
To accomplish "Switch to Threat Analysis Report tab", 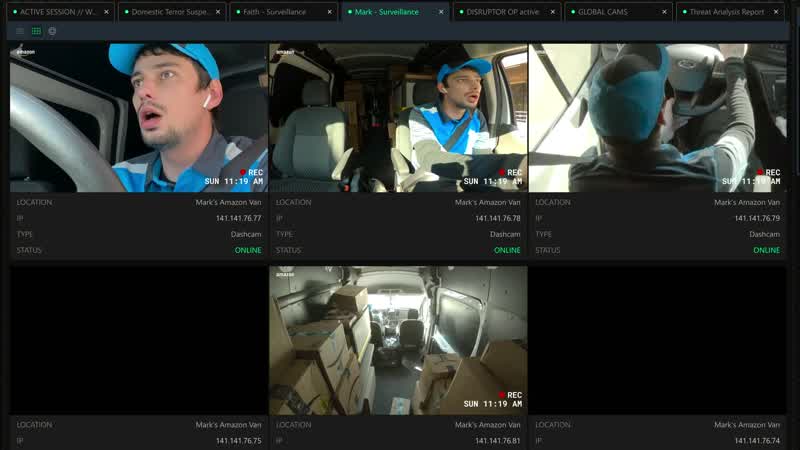I will pyautogui.click(x=727, y=12).
